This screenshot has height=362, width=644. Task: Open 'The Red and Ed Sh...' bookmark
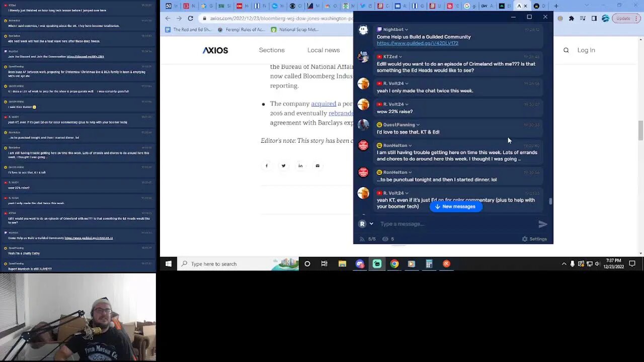188,30
